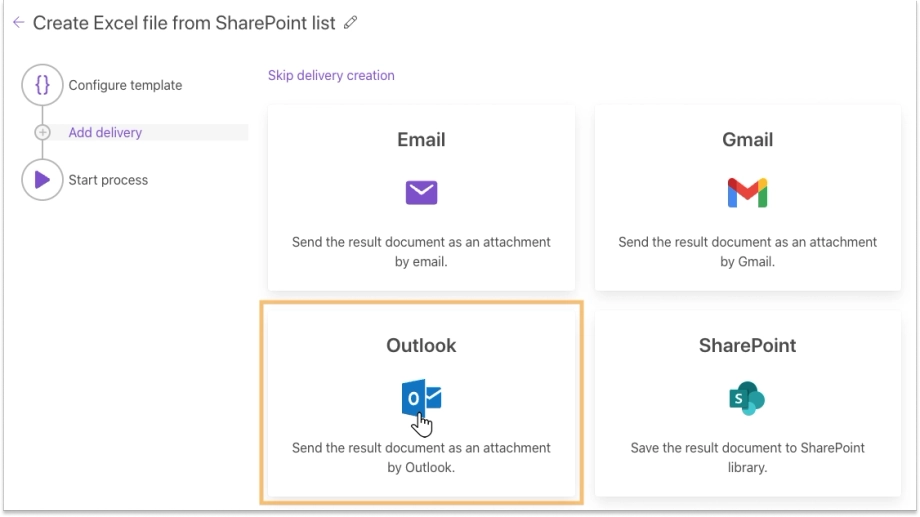
Task: Choose the Email card heading
Action: 421,140
